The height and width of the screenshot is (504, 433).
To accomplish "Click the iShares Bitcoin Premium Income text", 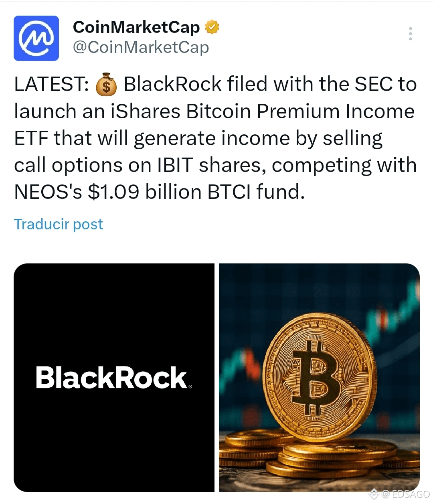I will point(263,111).
